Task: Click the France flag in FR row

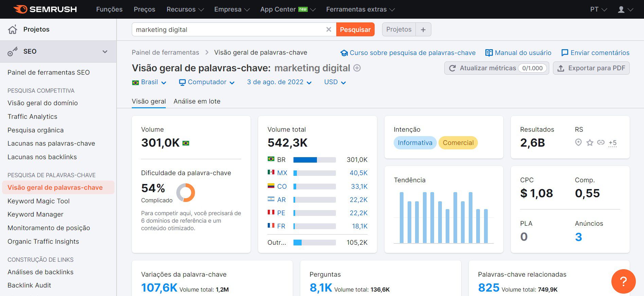Action: coord(271,225)
